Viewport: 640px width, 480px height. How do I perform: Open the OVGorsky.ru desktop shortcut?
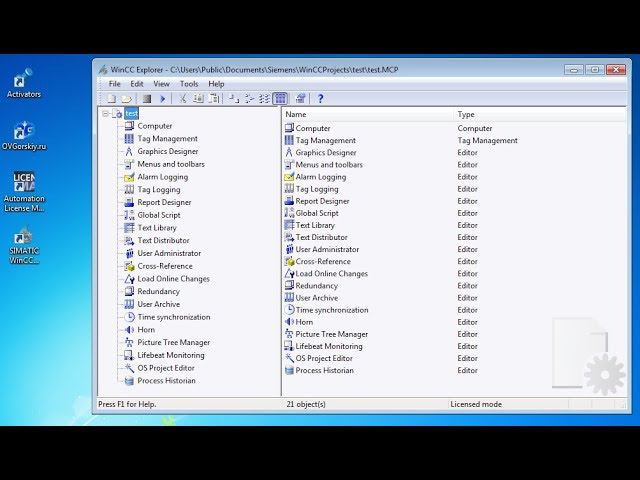pos(24,136)
